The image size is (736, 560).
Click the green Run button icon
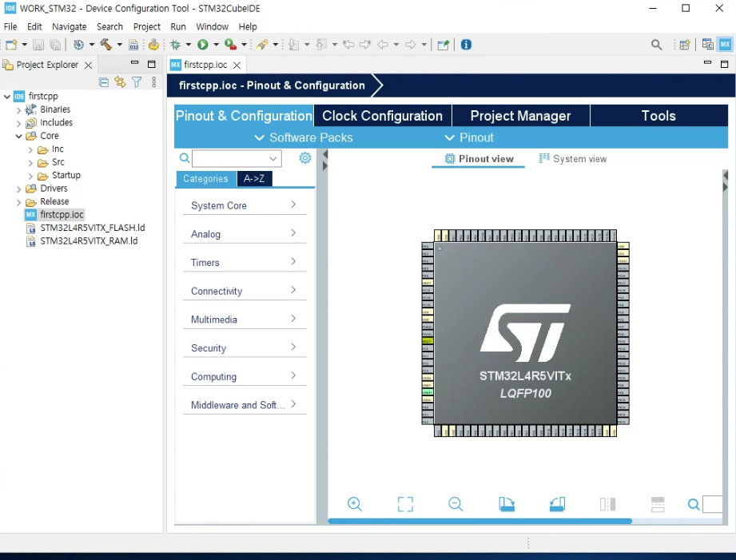tap(203, 45)
